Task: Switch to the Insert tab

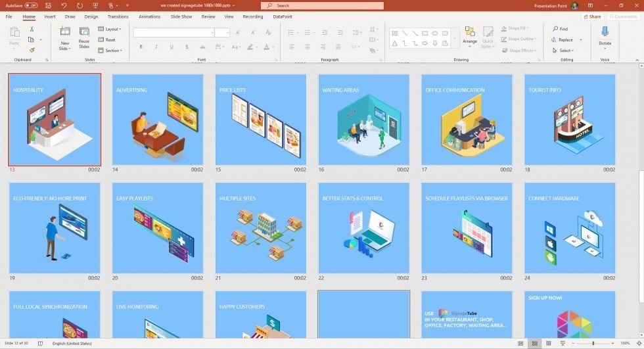Action: (50, 17)
